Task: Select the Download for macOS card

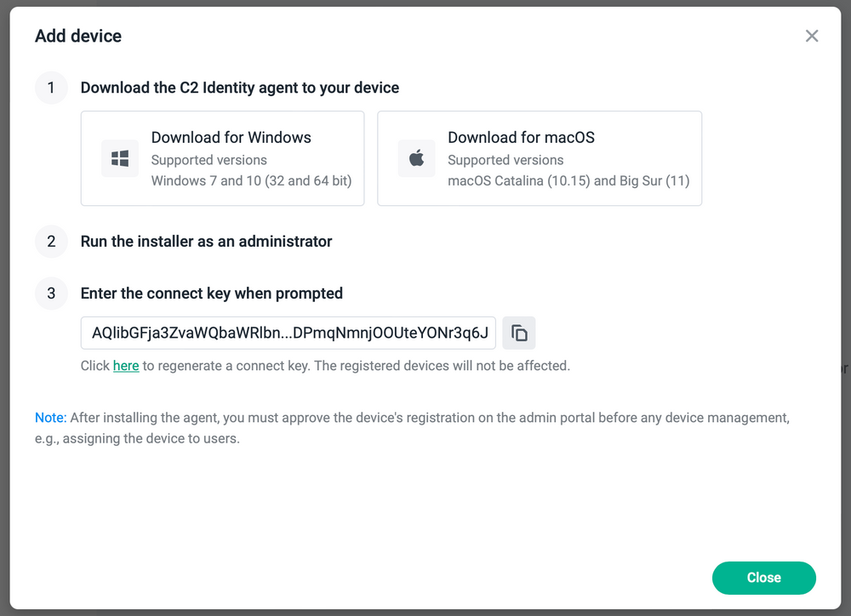Action: click(540, 158)
